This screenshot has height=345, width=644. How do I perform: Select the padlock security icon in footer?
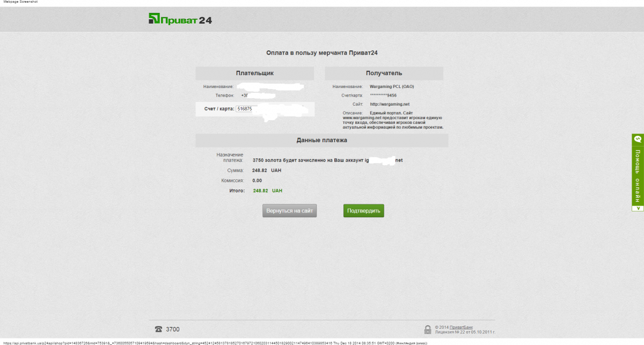point(428,329)
